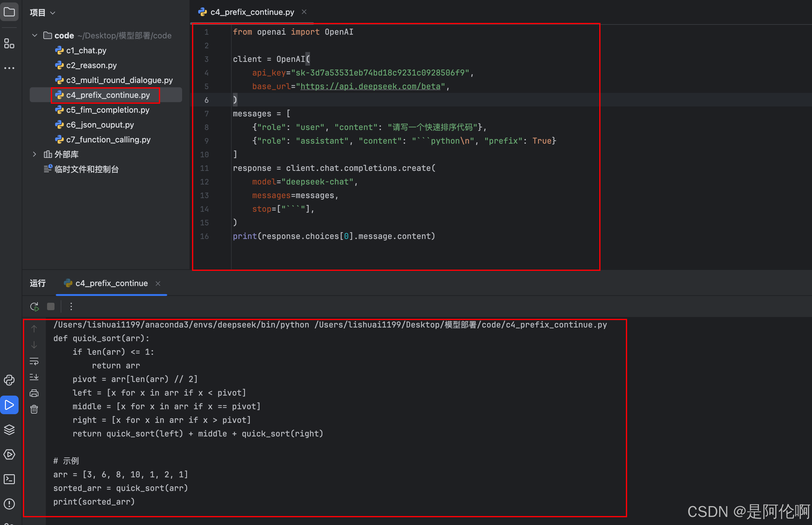The height and width of the screenshot is (525, 812).
Task: Toggle Scroll to End in console
Action: (x=34, y=377)
